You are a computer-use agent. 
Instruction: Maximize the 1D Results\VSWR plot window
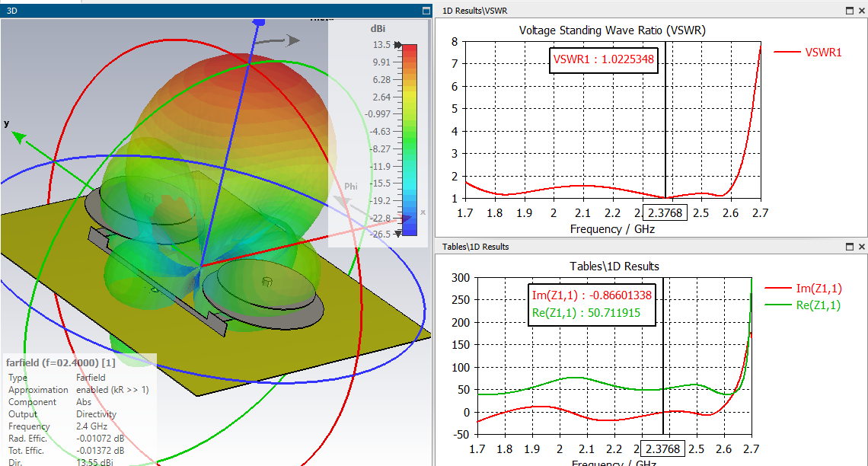point(850,11)
